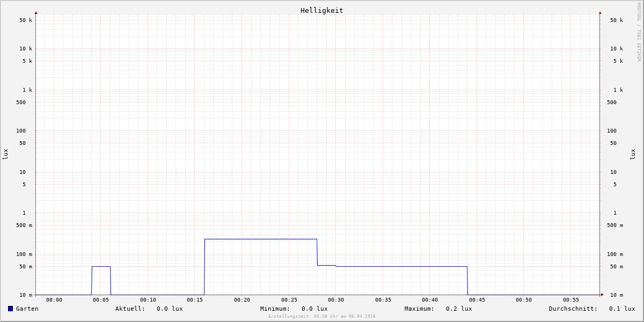
Task: Click the plain "5" label on the left axis
Action: coord(24,185)
